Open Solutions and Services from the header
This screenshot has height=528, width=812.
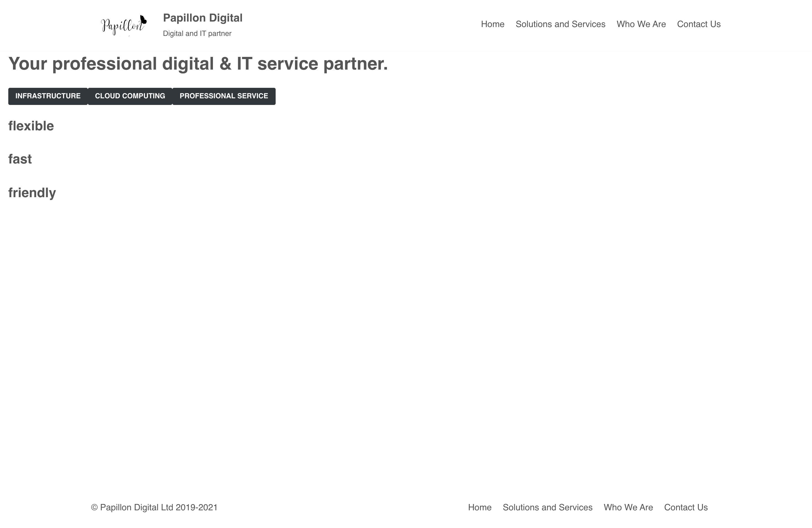(x=561, y=24)
